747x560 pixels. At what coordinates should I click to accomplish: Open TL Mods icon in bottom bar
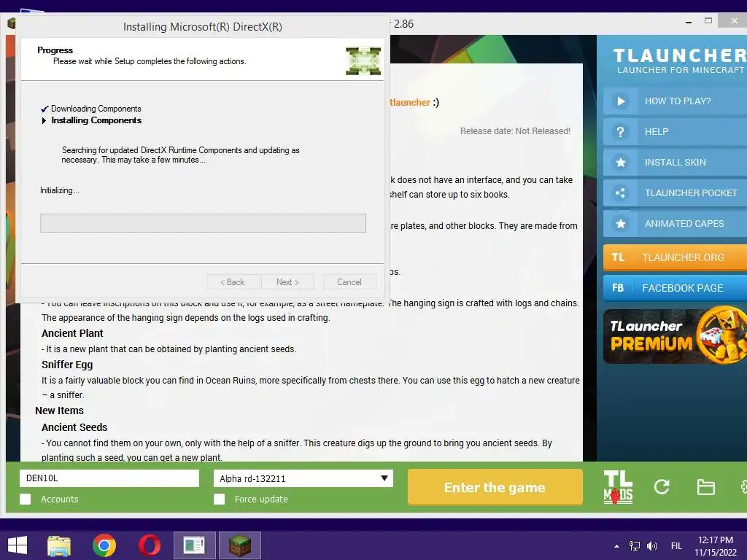(x=618, y=487)
